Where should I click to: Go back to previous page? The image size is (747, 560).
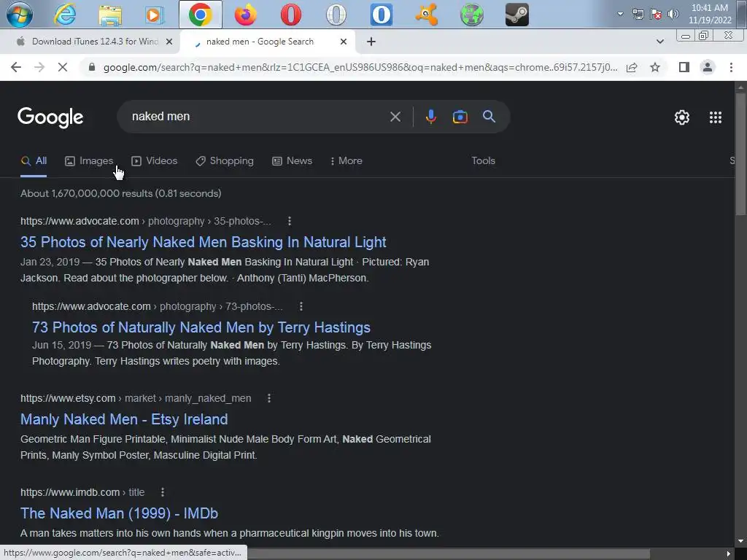[16, 67]
